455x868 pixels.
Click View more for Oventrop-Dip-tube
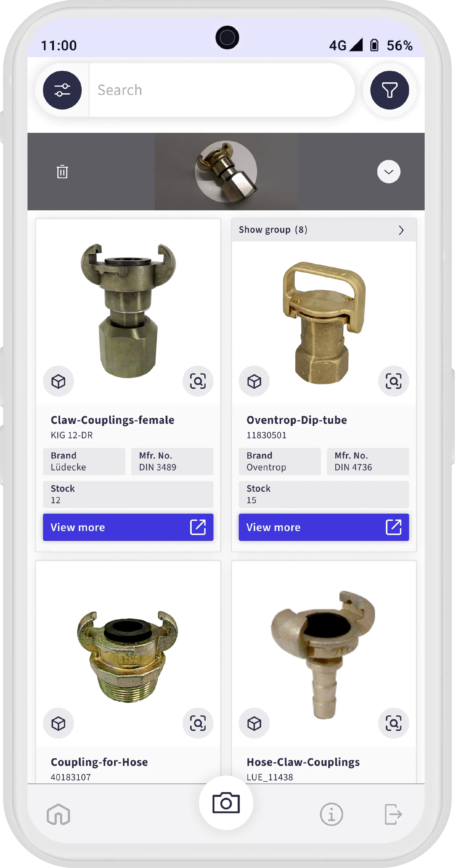click(324, 527)
